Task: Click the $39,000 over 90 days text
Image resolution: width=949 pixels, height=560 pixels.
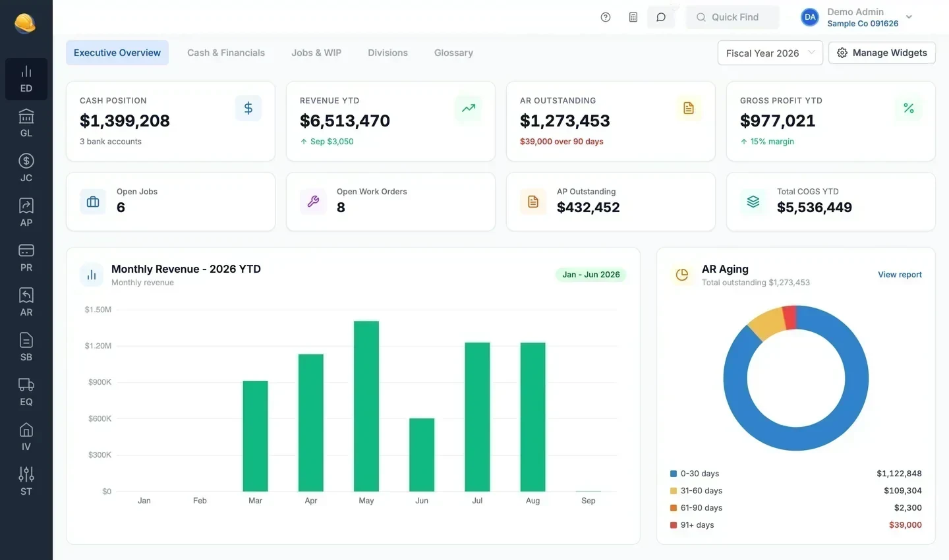Action: 561,142
